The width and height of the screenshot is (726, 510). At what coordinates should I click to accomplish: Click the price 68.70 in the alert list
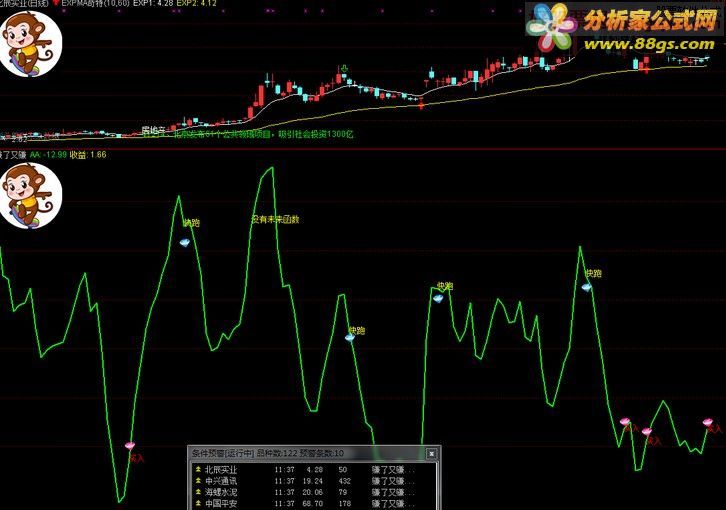312,503
